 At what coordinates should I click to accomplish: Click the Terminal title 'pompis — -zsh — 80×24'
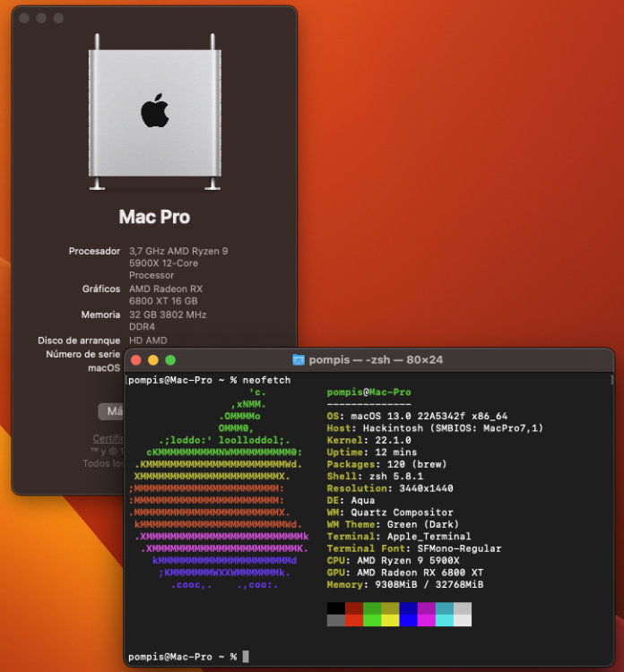pos(376,359)
